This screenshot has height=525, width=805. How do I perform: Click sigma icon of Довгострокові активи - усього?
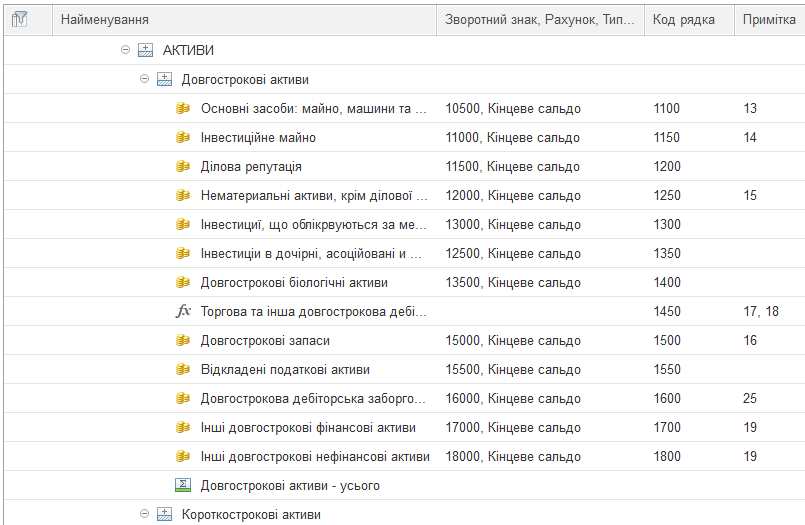tap(183, 486)
